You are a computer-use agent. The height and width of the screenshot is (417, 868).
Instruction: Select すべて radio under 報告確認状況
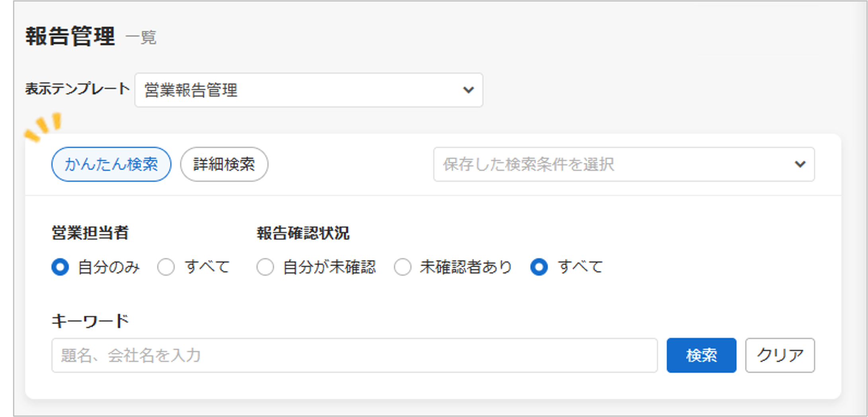(539, 267)
